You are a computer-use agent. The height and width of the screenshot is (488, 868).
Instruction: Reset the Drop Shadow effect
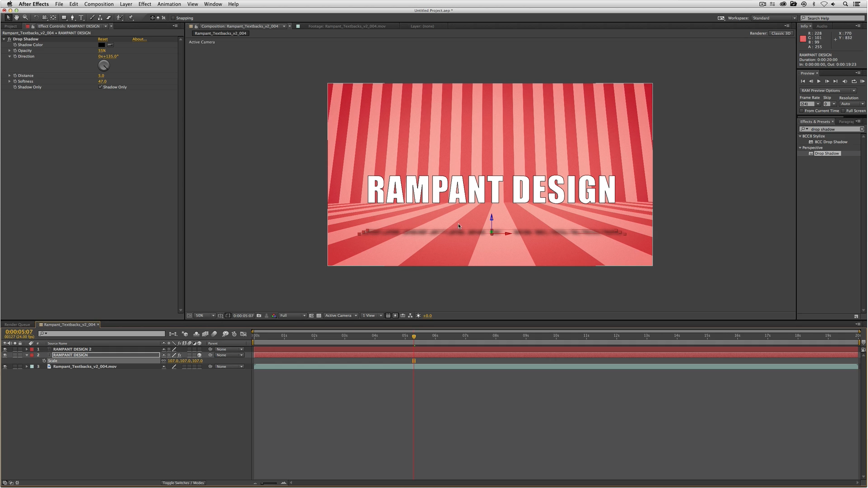[x=103, y=39]
